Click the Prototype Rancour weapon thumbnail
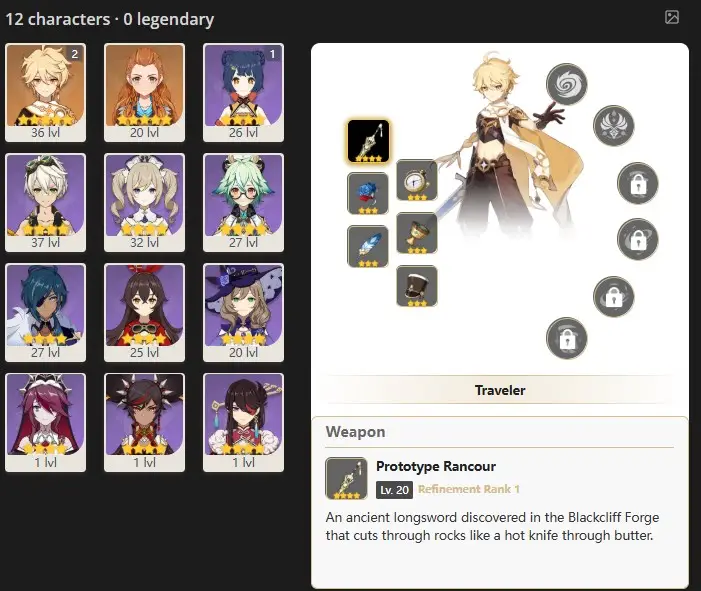This screenshot has height=591, width=701. tap(346, 478)
